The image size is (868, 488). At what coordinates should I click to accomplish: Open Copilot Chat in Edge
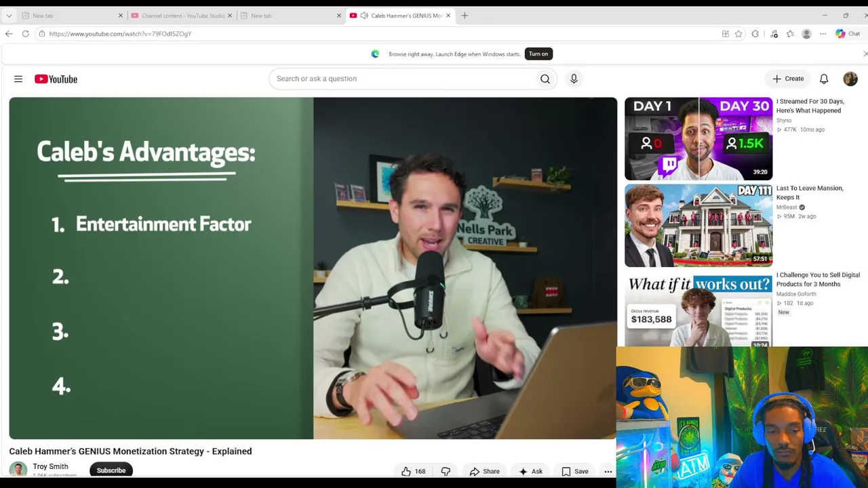tap(848, 34)
